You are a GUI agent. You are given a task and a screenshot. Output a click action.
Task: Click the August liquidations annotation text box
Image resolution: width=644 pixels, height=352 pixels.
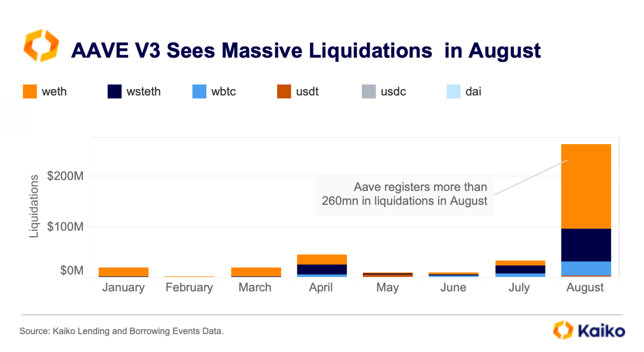[404, 194]
